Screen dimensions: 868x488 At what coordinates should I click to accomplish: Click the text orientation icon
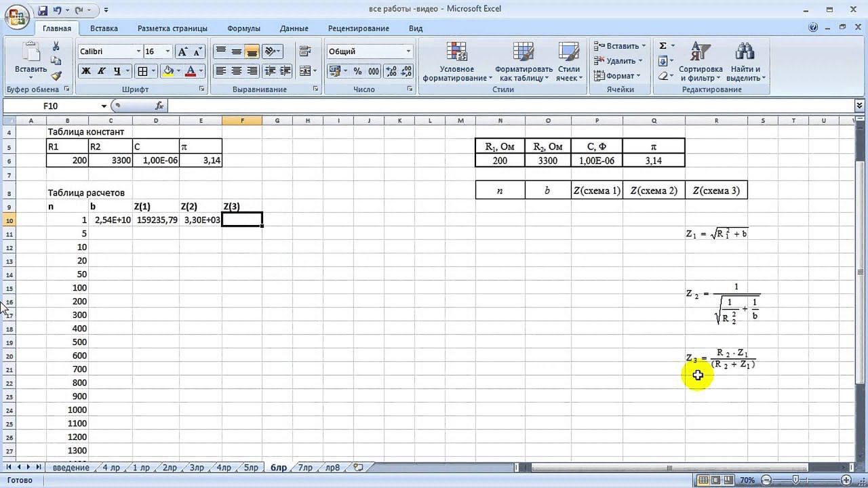[270, 52]
